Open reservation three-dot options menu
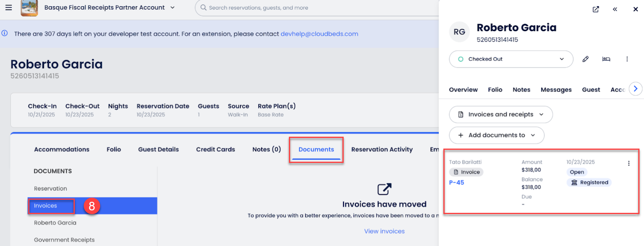 tap(627, 59)
